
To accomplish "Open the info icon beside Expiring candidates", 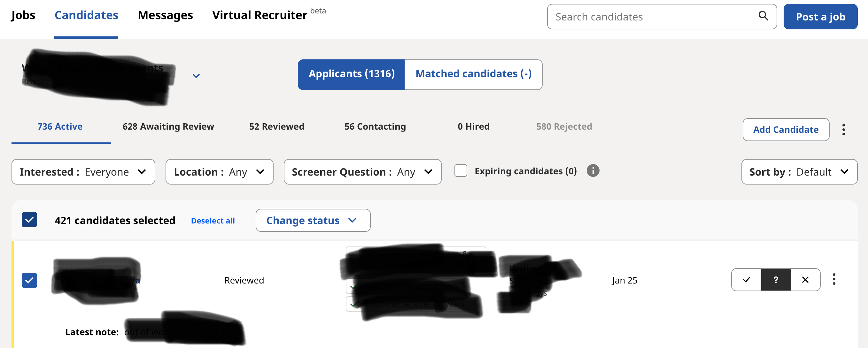I will coord(593,170).
